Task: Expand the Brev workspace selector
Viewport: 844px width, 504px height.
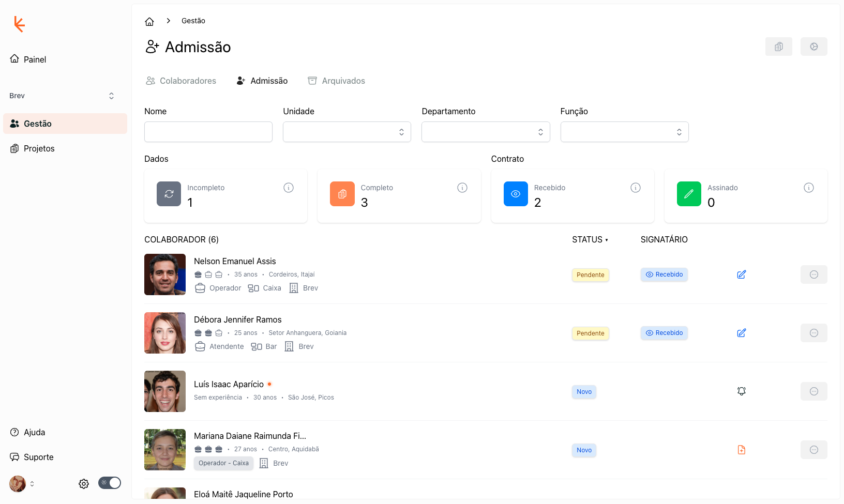Action: pyautogui.click(x=62, y=96)
